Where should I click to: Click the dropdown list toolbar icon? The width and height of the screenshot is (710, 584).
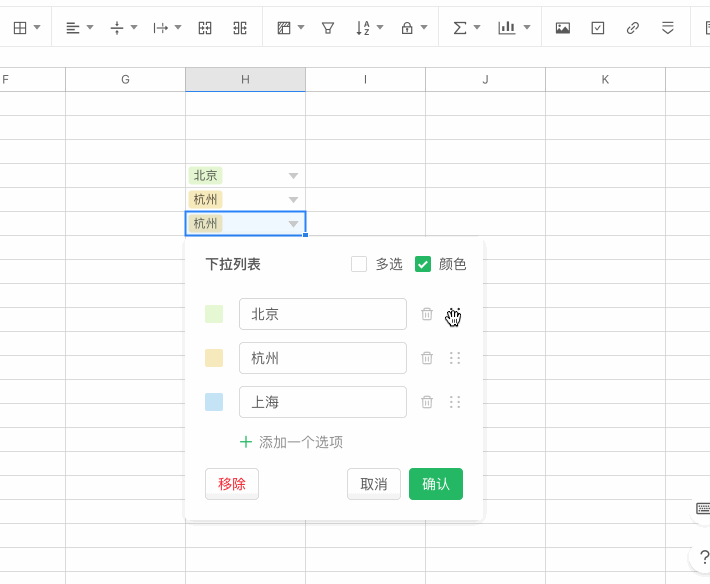pyautogui.click(x=668, y=28)
